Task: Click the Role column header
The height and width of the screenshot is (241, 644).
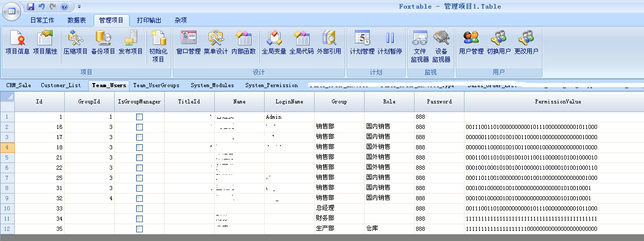Action: pos(389,101)
